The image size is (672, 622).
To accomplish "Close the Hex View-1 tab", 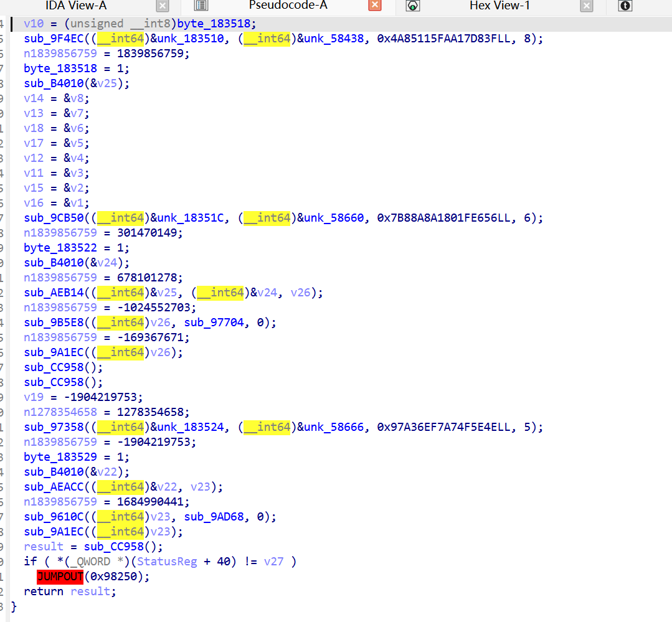I will (587, 6).
